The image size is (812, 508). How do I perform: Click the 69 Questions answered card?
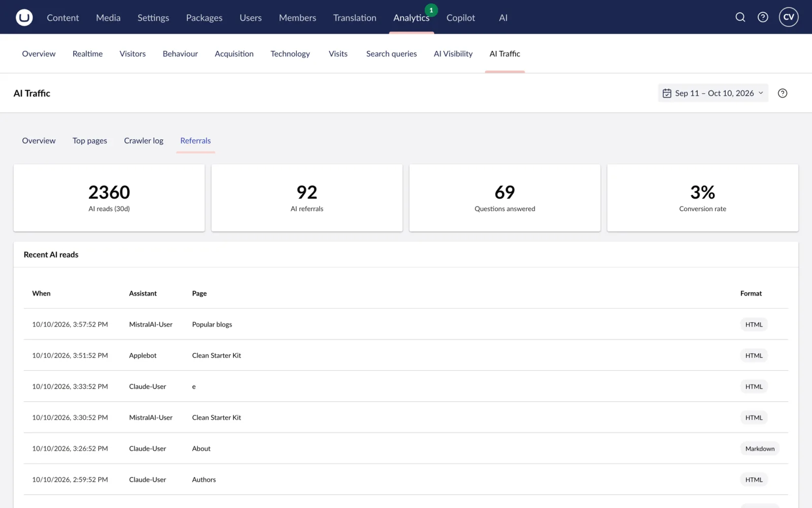(x=505, y=198)
